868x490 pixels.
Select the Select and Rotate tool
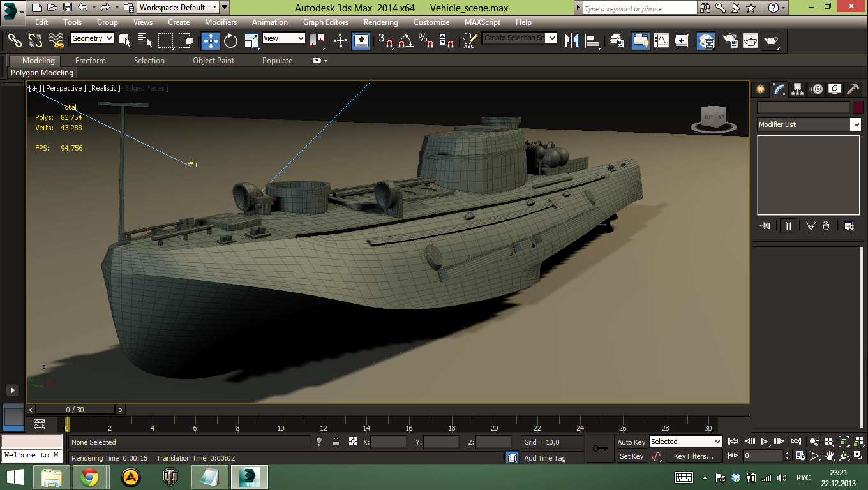point(230,41)
